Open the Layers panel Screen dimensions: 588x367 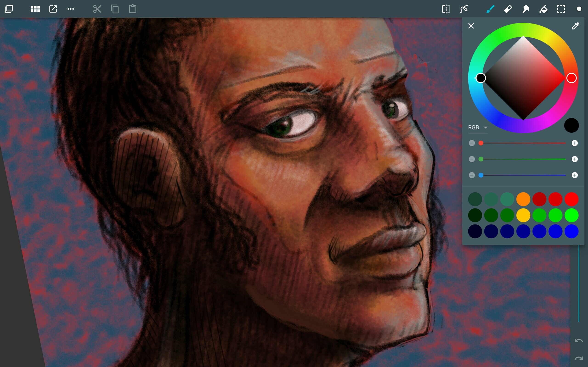tap(9, 9)
